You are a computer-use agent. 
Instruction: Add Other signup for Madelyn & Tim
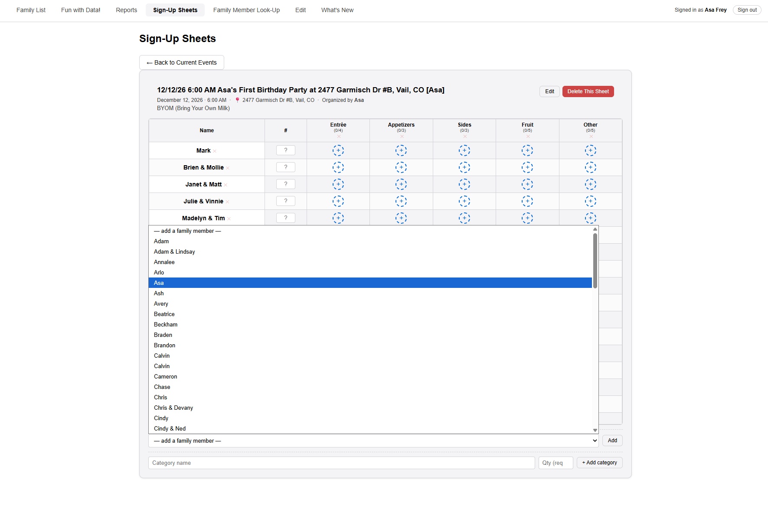pos(591,218)
